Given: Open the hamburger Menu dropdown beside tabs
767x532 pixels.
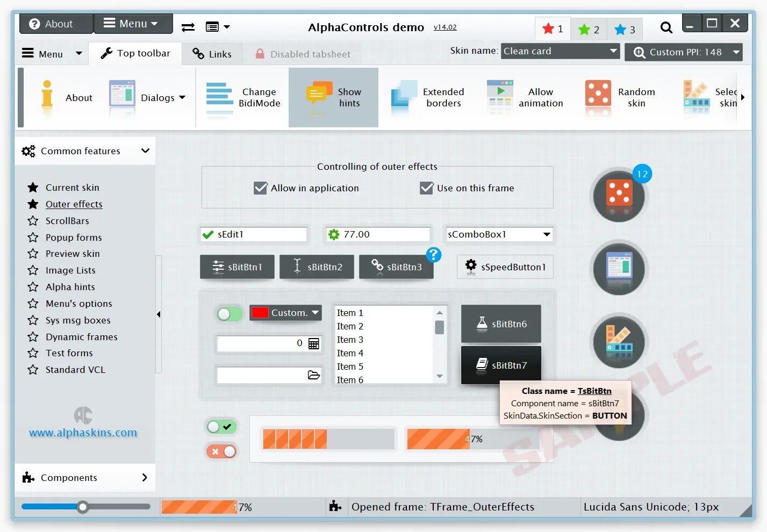Looking at the screenshot, I should [x=52, y=54].
